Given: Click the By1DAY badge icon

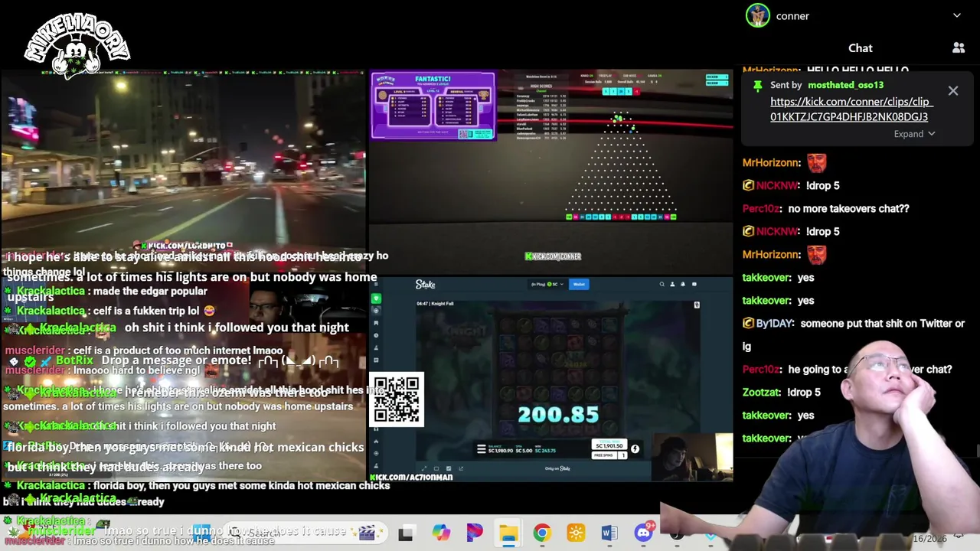Looking at the screenshot, I should click(x=748, y=323).
